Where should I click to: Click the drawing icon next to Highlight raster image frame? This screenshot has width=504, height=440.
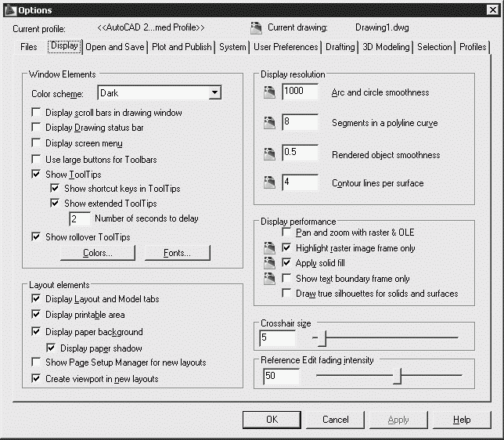coord(269,248)
